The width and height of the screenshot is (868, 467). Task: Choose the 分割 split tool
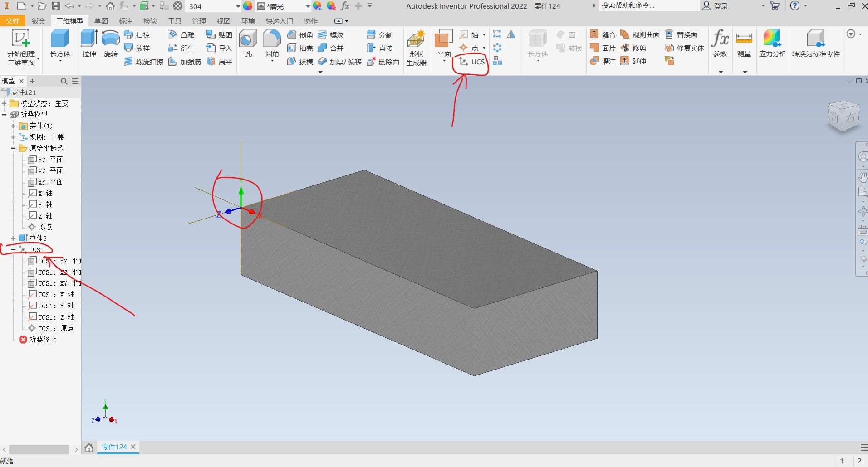coord(380,35)
